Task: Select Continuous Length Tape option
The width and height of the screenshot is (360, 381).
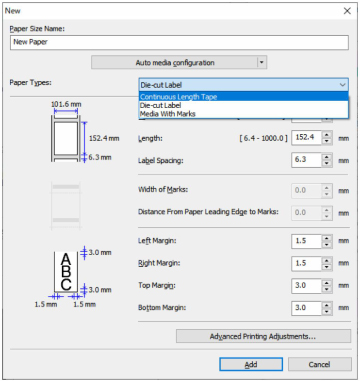Action: pyautogui.click(x=244, y=97)
